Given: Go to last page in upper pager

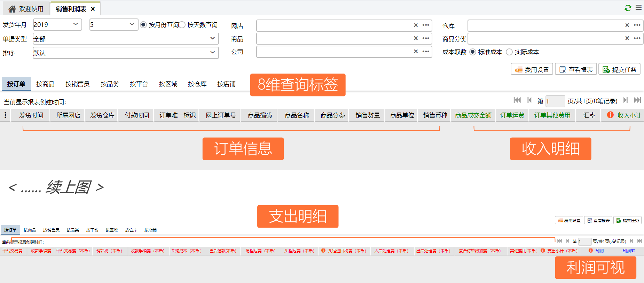Looking at the screenshot, I should pos(637,100).
